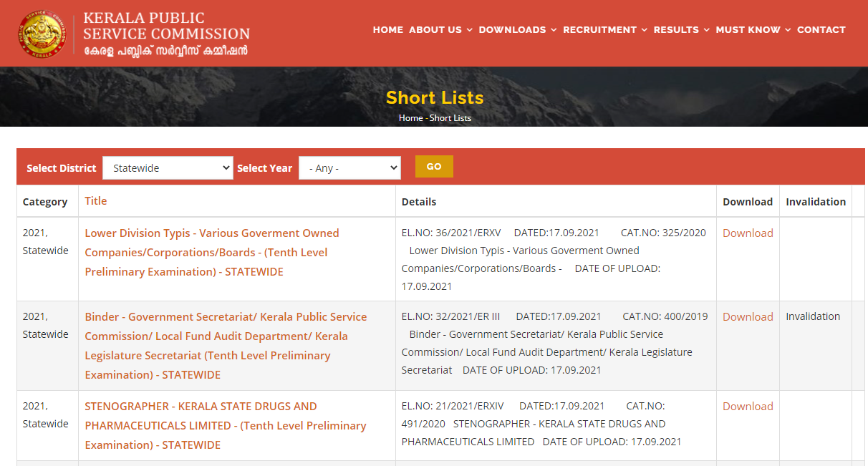
Task: Click Short Lists breadcrumb text
Action: point(450,118)
